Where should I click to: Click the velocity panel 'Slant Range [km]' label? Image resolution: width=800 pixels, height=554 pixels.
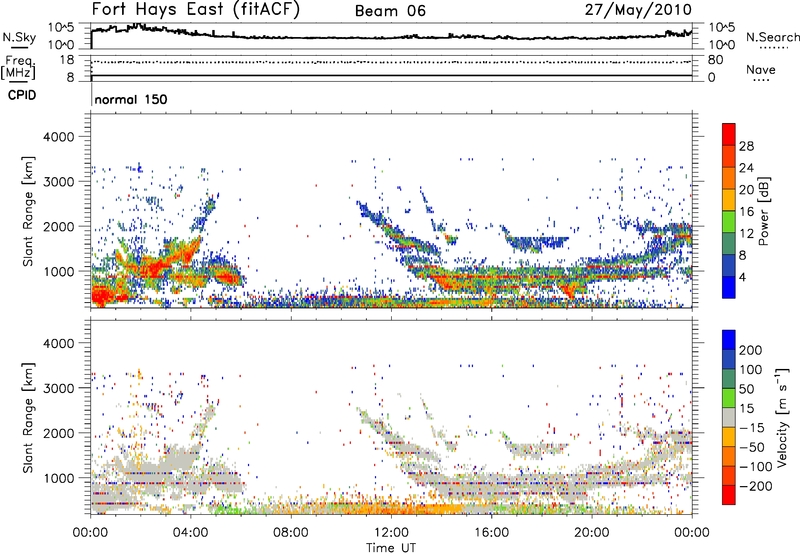click(28, 417)
